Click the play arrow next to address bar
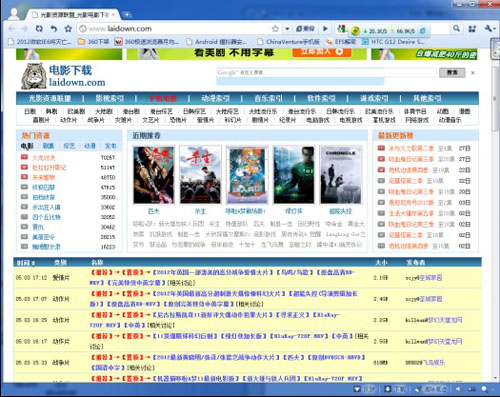This screenshot has width=500, height=397. point(325,29)
